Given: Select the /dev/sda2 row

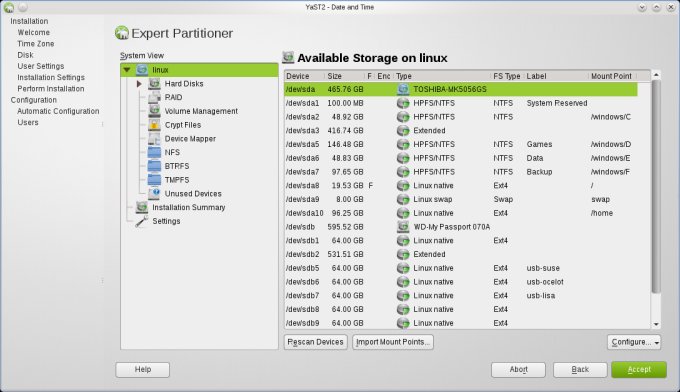Looking at the screenshot, I should tap(461, 117).
